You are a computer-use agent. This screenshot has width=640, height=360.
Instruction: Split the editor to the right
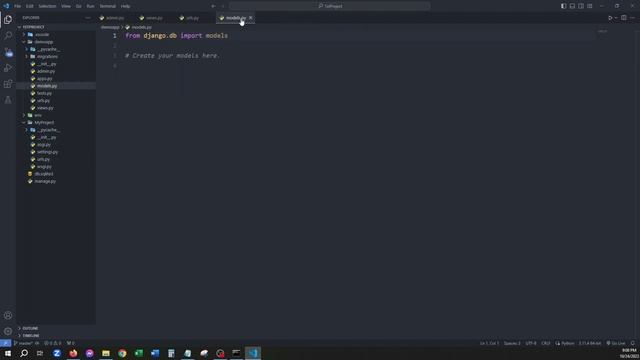(624, 18)
